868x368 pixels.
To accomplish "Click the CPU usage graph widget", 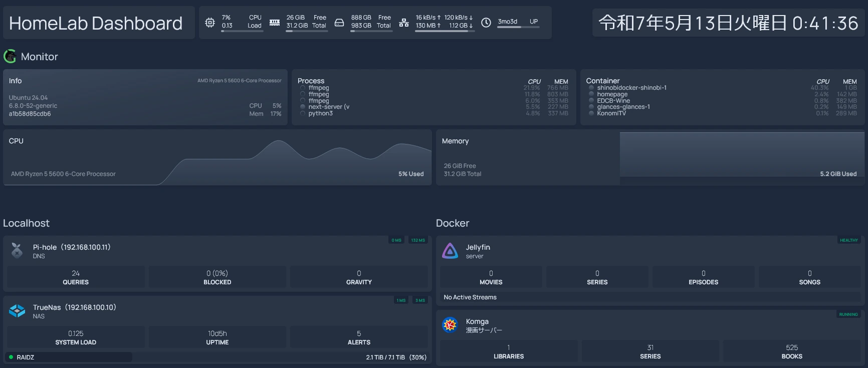I will (x=218, y=157).
